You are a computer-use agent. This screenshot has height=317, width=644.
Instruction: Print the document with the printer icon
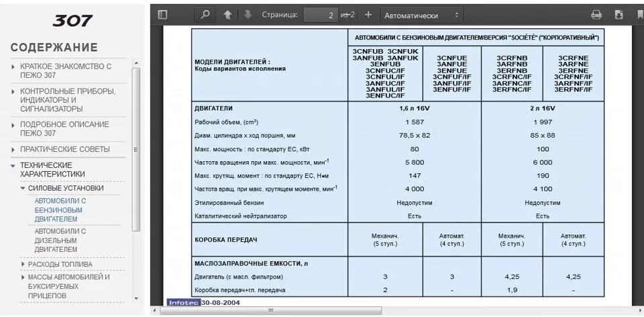[x=596, y=15]
